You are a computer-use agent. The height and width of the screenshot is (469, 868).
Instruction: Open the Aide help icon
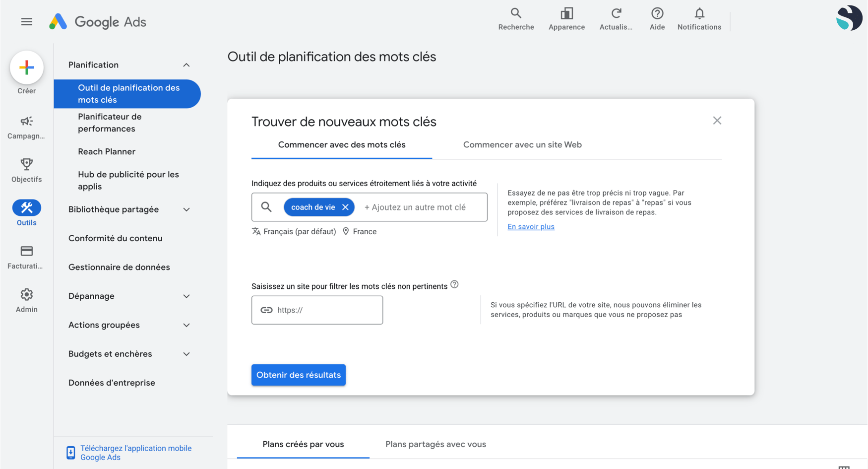[x=657, y=13]
